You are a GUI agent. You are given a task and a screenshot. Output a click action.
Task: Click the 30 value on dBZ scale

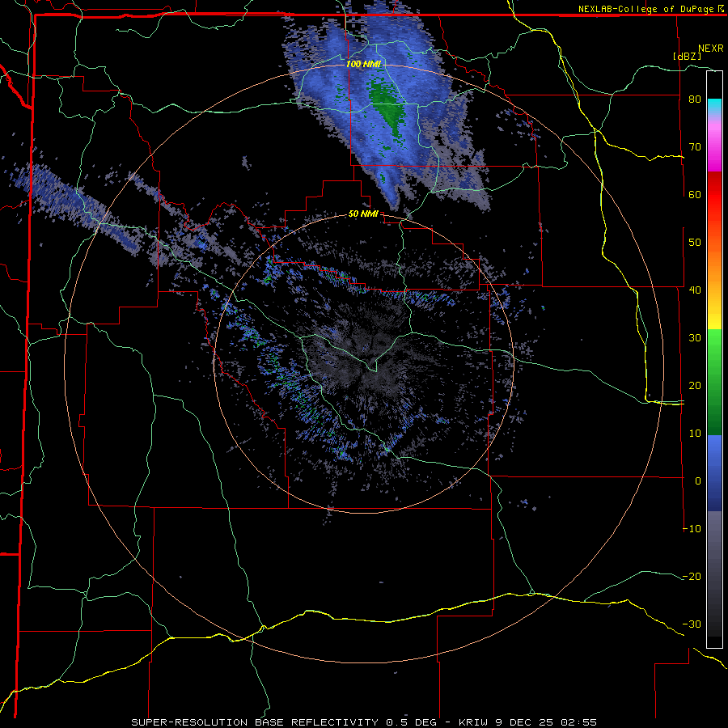695,338
